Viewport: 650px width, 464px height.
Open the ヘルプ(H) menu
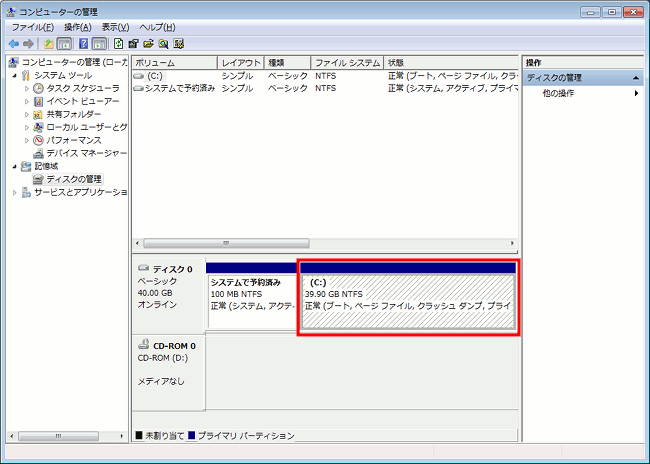157,27
